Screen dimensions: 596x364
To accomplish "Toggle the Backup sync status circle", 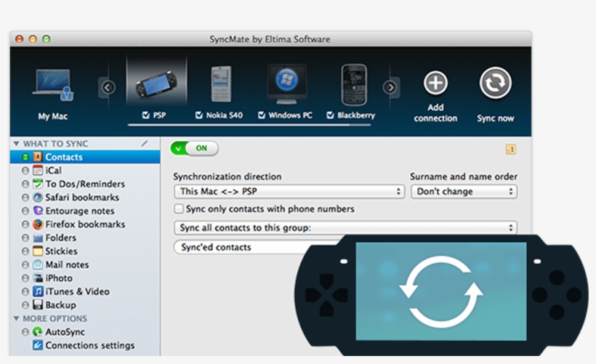I will click(x=25, y=305).
